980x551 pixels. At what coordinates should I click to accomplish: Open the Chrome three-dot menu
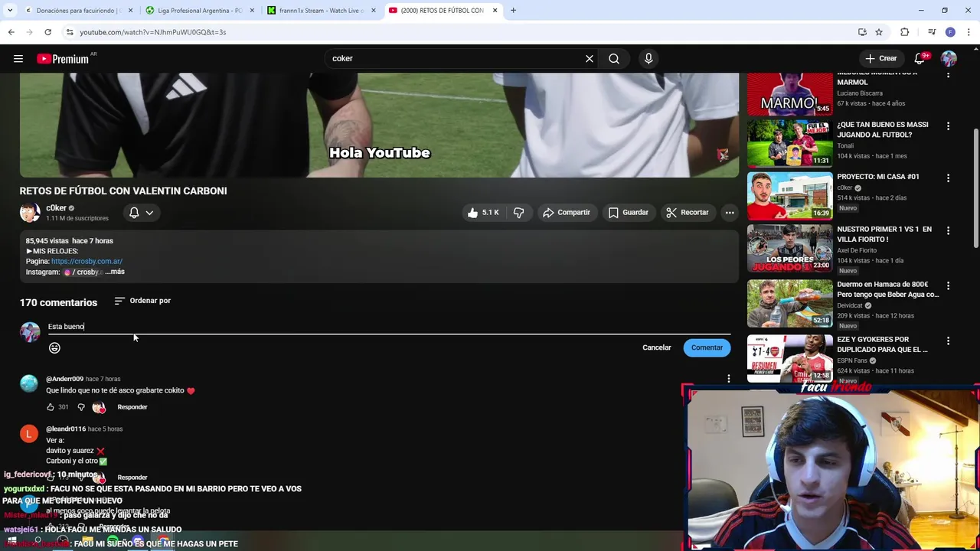pos(969,32)
